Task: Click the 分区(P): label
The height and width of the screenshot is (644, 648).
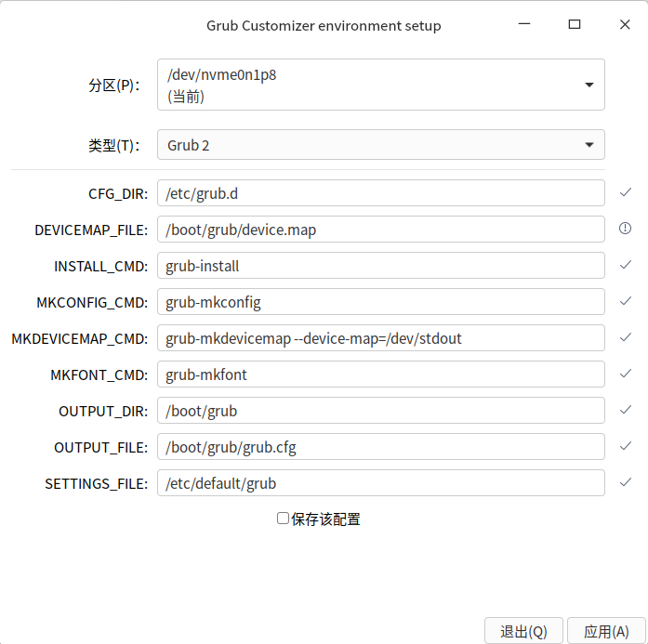Action: pos(114,85)
